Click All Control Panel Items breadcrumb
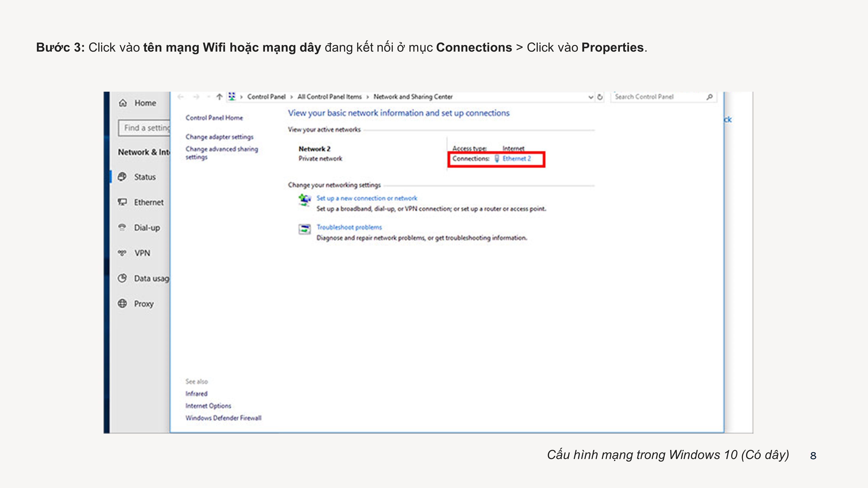868x488 pixels. pyautogui.click(x=329, y=97)
